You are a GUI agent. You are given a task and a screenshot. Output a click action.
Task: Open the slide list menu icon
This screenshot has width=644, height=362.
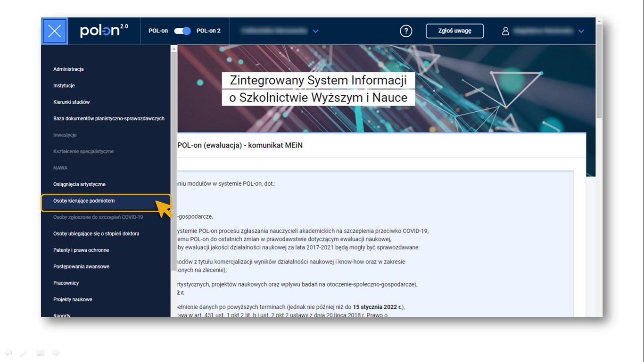pyautogui.click(x=40, y=353)
